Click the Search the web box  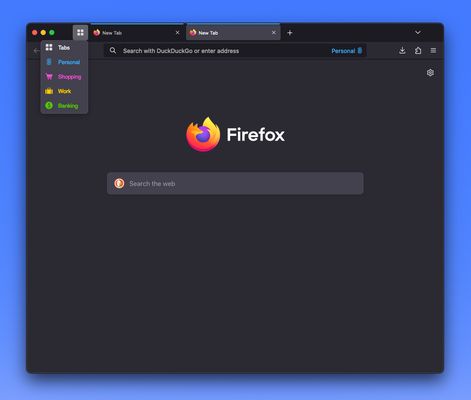235,183
